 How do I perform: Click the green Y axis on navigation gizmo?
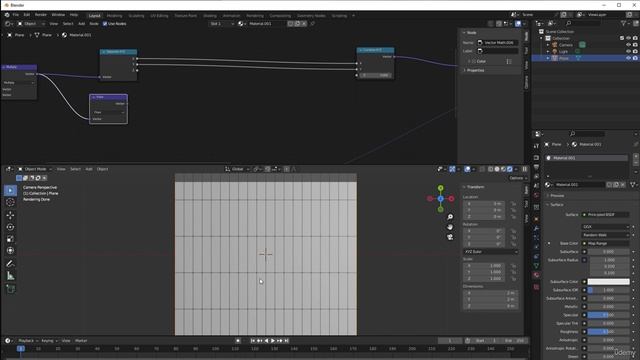(440, 188)
